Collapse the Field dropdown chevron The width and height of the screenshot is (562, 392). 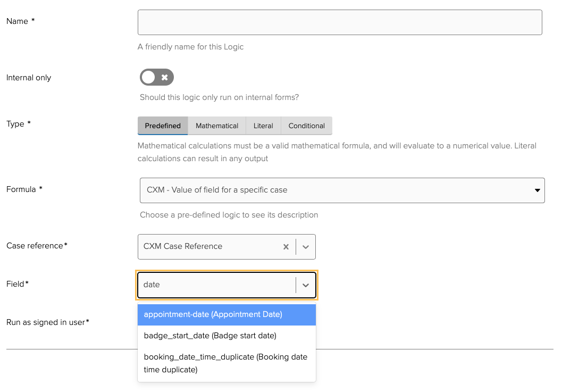pos(306,285)
